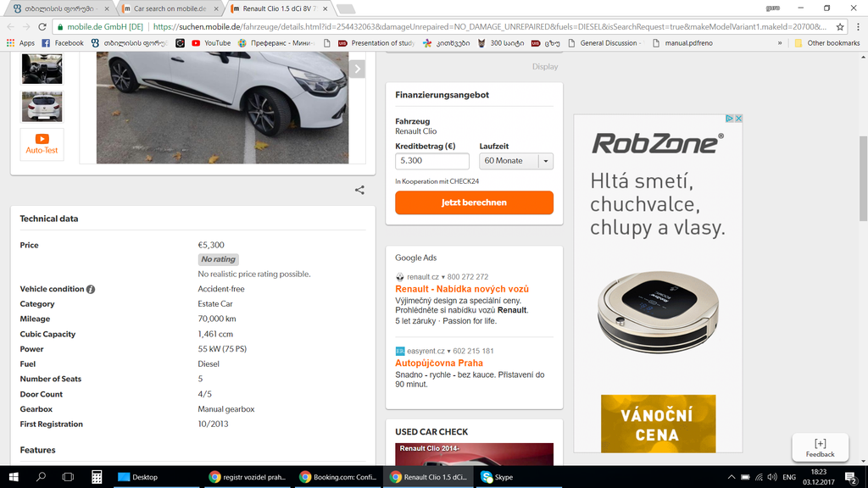
Task: Open Autopůjčovna Praha ad link
Action: tap(439, 363)
